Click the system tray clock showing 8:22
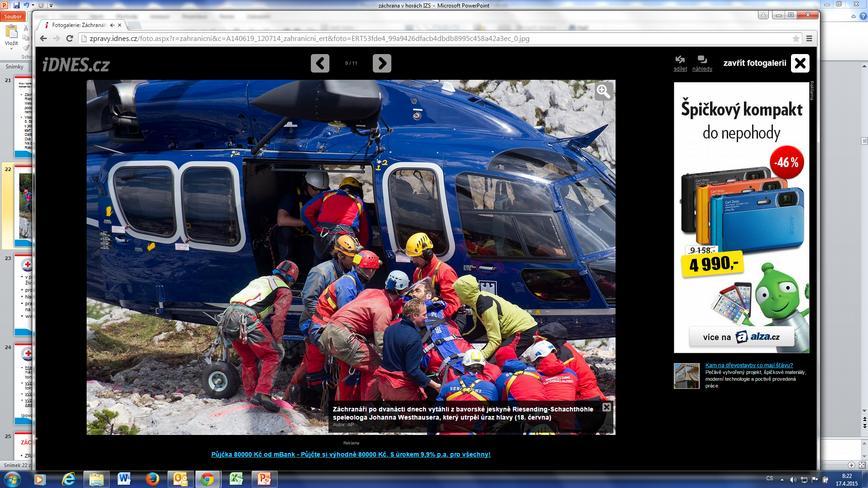This screenshot has width=868, height=488. tap(847, 480)
